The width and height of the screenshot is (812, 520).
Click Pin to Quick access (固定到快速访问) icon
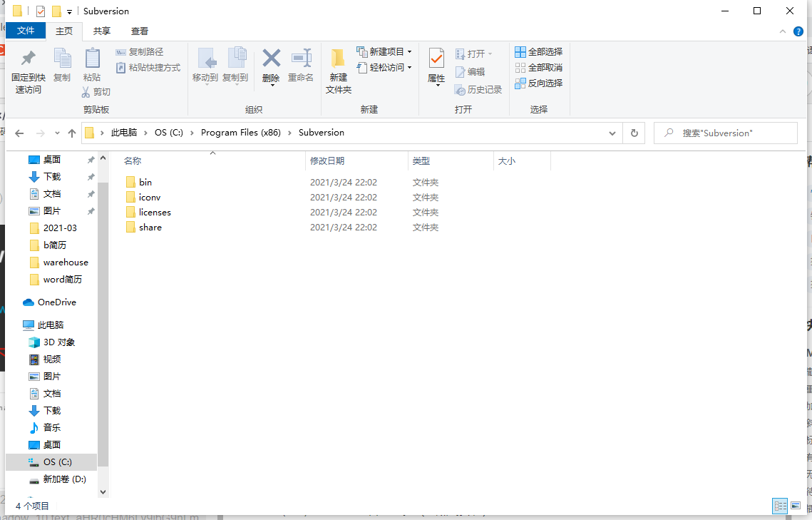(28, 59)
